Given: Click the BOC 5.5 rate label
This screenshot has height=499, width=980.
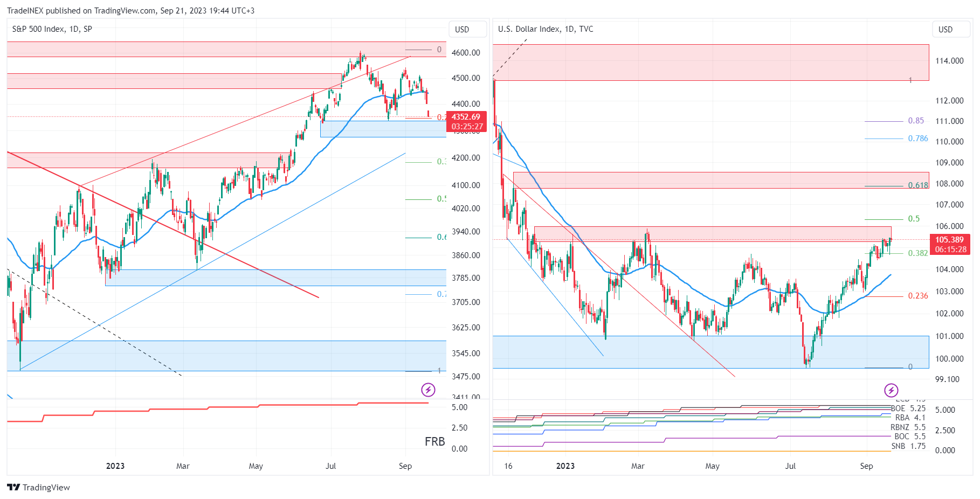Looking at the screenshot, I should tap(910, 436).
